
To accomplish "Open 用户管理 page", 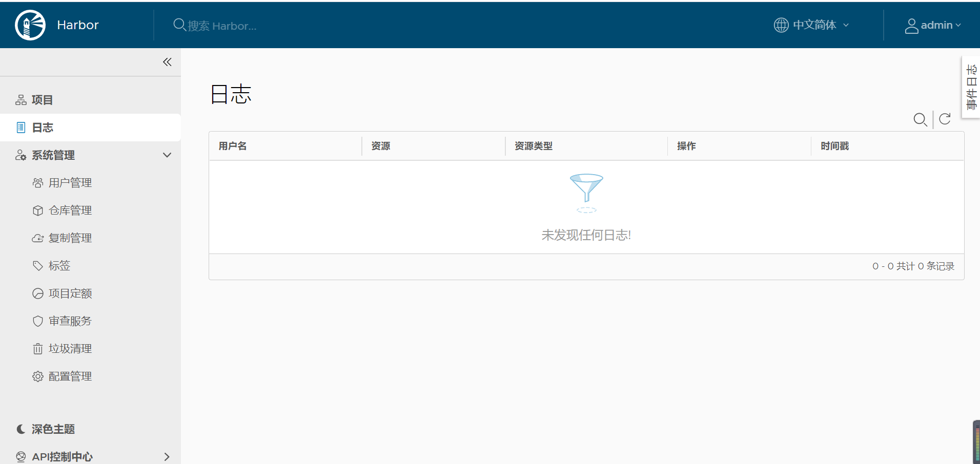I will (x=70, y=183).
